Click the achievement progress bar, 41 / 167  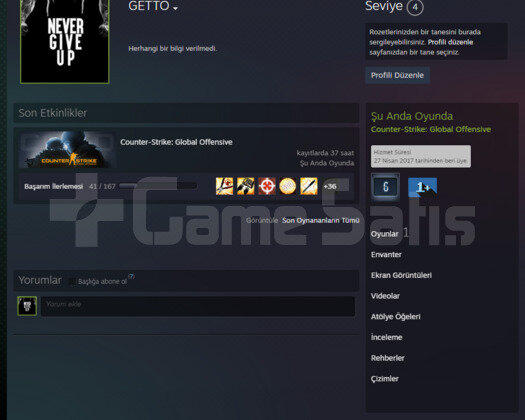coord(158,186)
